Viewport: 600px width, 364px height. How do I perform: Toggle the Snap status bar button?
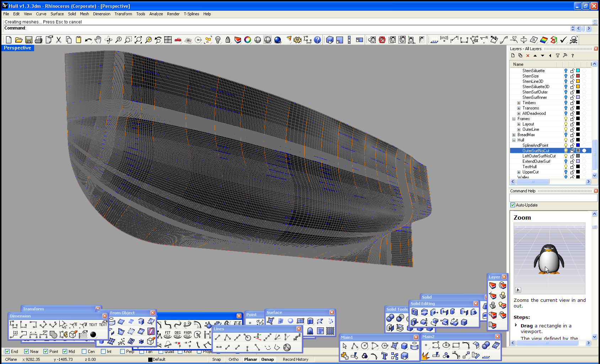coord(216,359)
